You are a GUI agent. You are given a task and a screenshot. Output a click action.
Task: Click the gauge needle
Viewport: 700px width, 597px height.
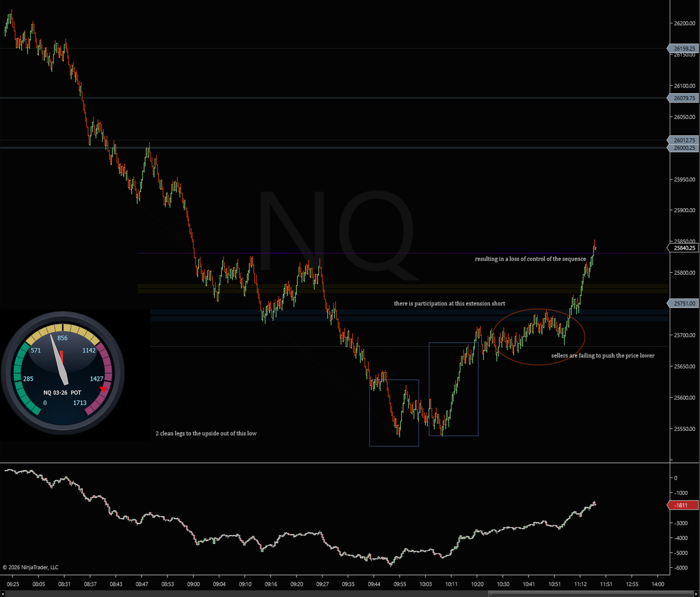coord(61,360)
